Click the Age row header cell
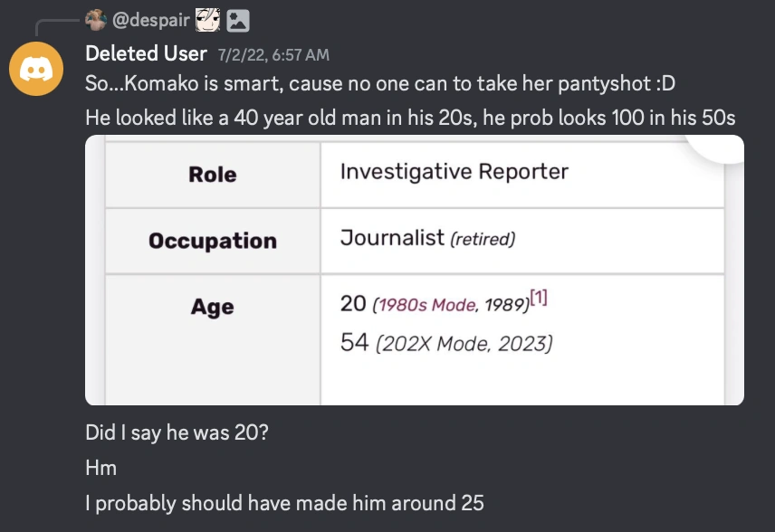Screen dimensions: 775x532 (x=212, y=307)
